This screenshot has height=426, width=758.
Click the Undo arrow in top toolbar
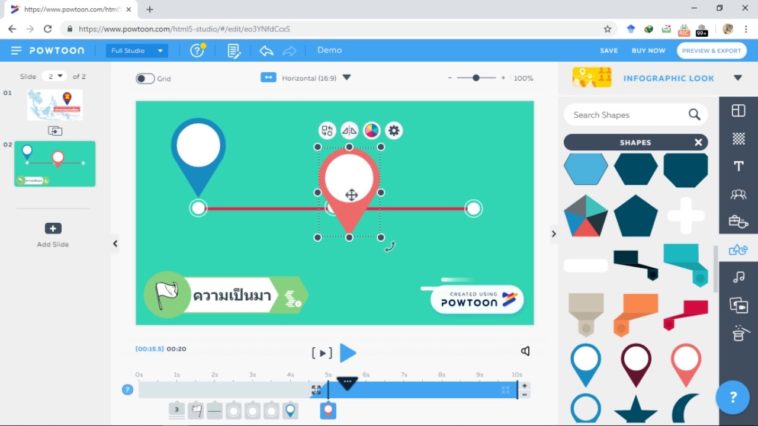266,50
